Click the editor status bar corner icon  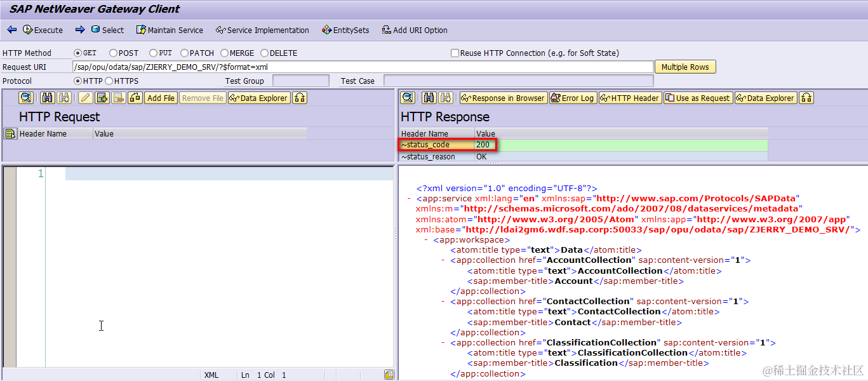(389, 375)
